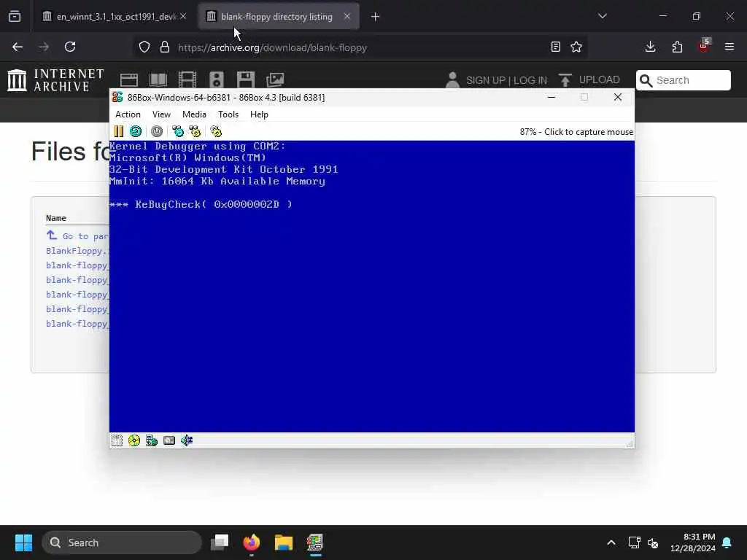Open the Internet Archive audio speaker icon
The image size is (747, 560).
217,80
